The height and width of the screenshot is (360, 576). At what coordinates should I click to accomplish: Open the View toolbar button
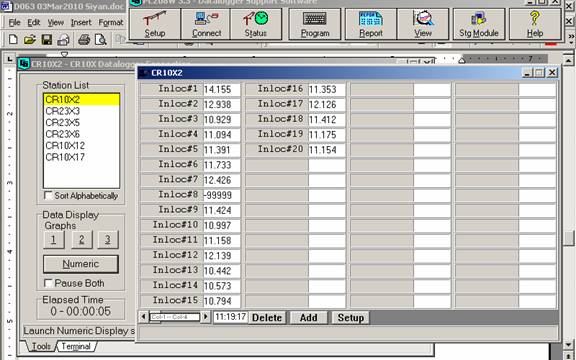point(423,24)
